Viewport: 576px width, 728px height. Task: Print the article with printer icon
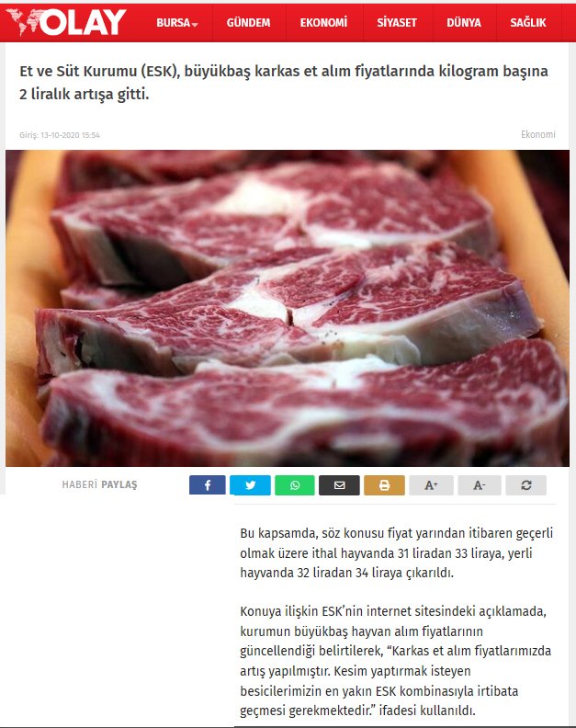(384, 485)
